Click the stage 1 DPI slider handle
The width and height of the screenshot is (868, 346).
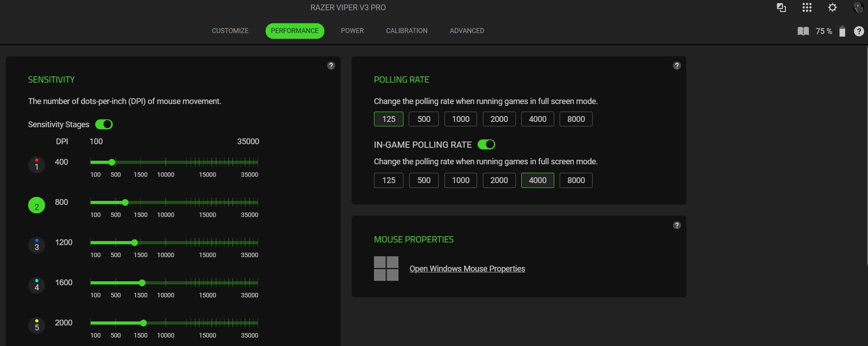(x=112, y=163)
